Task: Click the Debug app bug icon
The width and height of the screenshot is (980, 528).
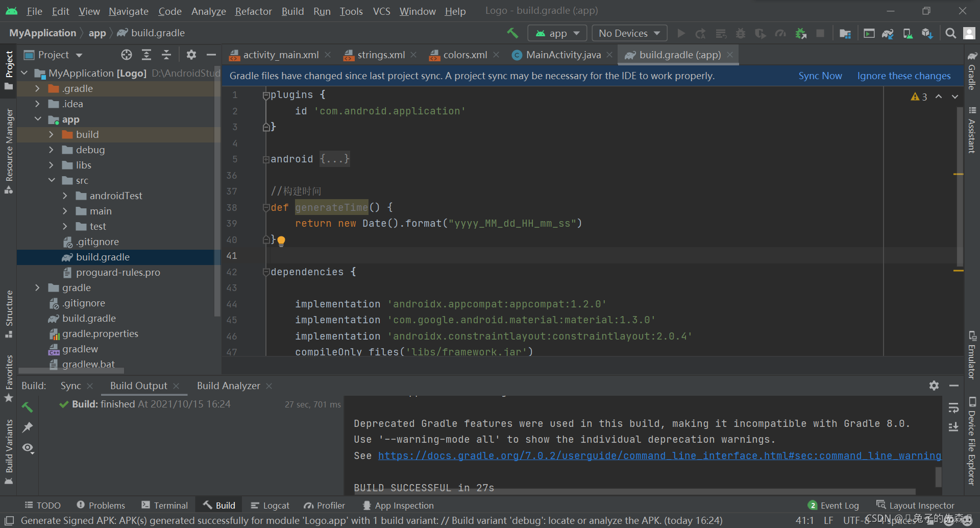Action: (x=740, y=33)
